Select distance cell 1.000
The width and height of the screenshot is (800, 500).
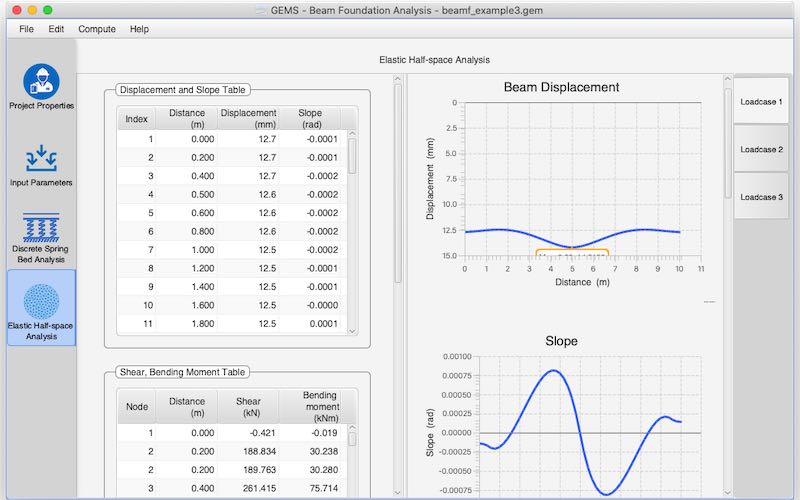click(187, 249)
